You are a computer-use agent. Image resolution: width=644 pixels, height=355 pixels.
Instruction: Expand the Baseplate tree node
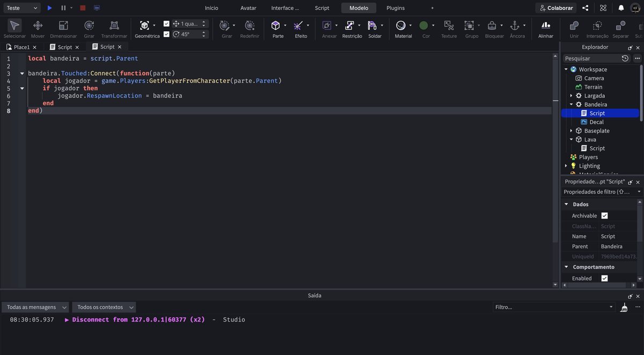pos(571,131)
